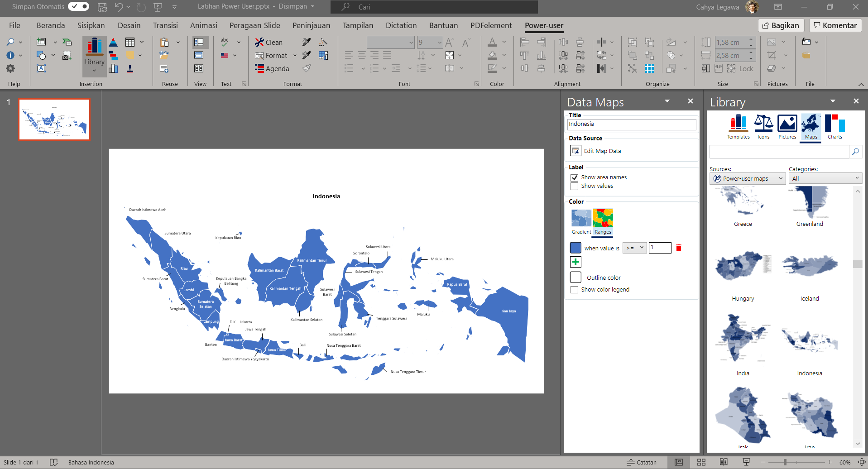Click Edit Map Data
The width and height of the screenshot is (868, 469).
(602, 151)
